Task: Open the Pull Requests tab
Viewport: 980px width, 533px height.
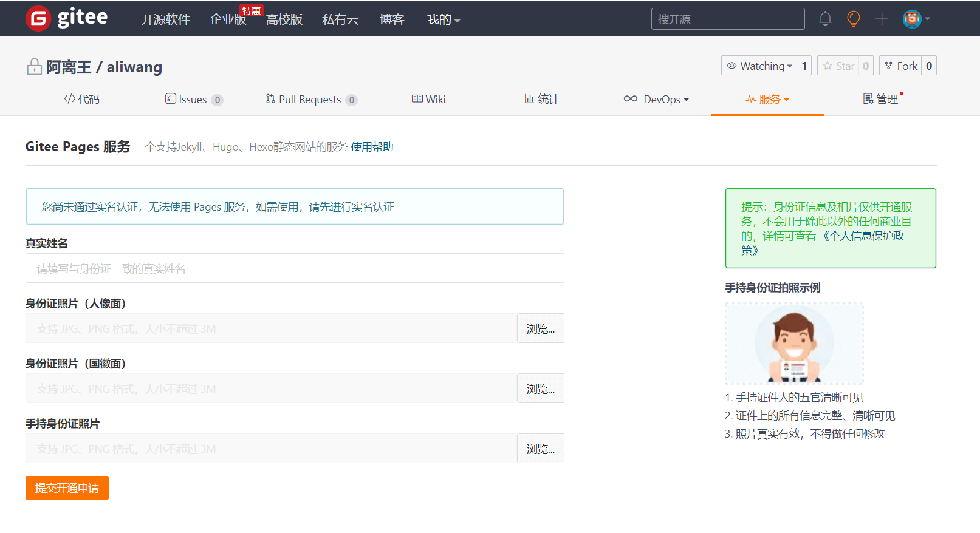Action: coord(311,100)
